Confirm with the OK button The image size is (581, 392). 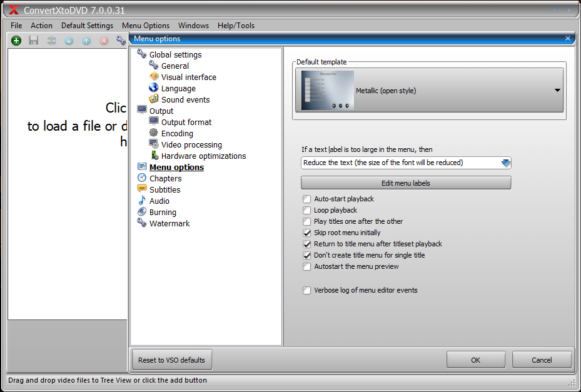tap(476, 359)
